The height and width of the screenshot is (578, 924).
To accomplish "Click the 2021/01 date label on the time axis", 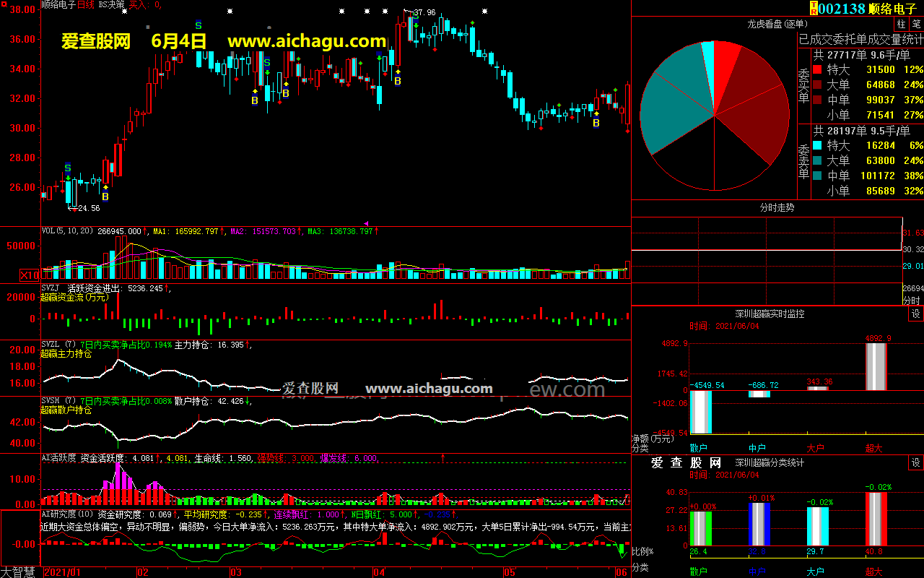I will click(x=63, y=572).
